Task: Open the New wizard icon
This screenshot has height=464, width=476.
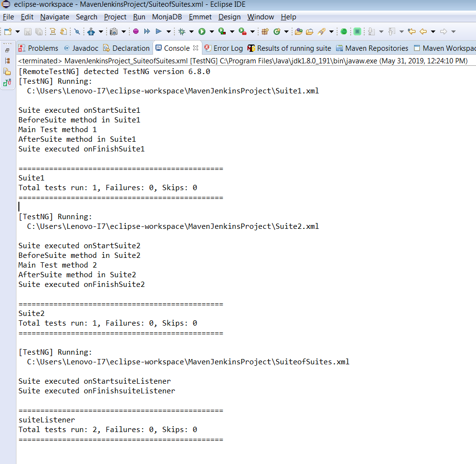Action: point(8,31)
